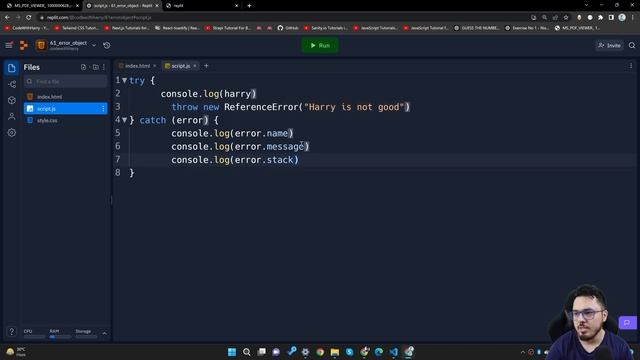
Task: Open the Chrome tab search dropdown
Action: 586,5
